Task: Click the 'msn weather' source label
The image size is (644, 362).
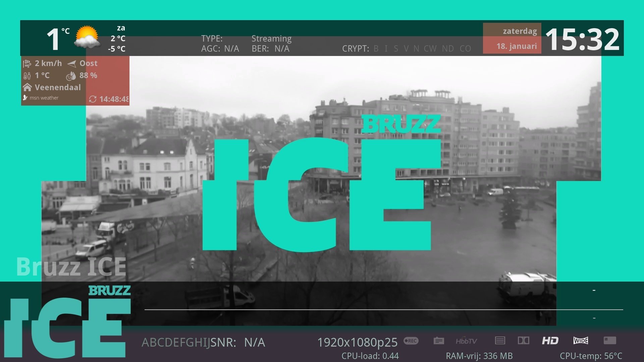Action: coord(44,98)
